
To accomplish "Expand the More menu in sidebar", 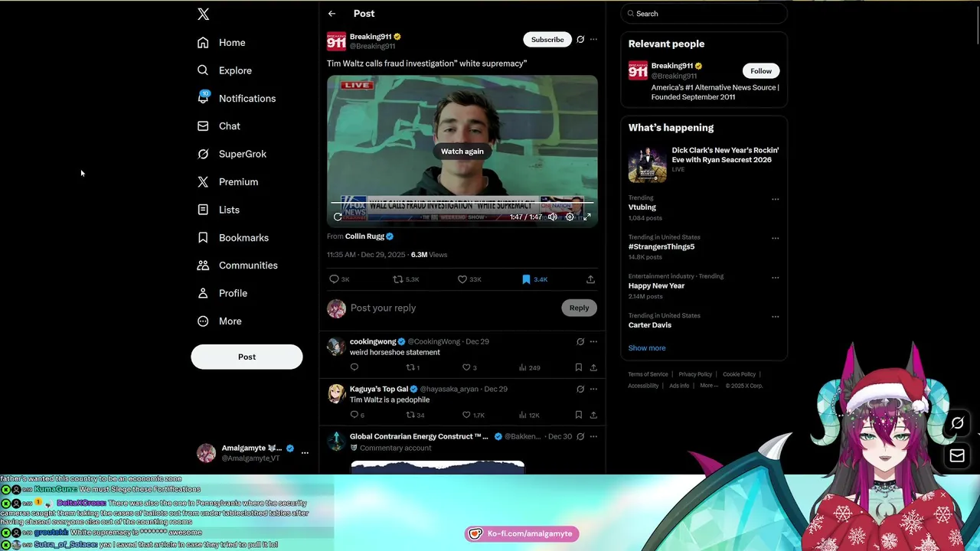I will tap(220, 321).
